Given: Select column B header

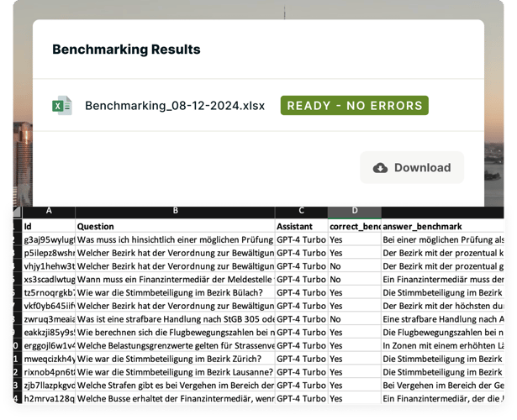Looking at the screenshot, I should point(175,212).
